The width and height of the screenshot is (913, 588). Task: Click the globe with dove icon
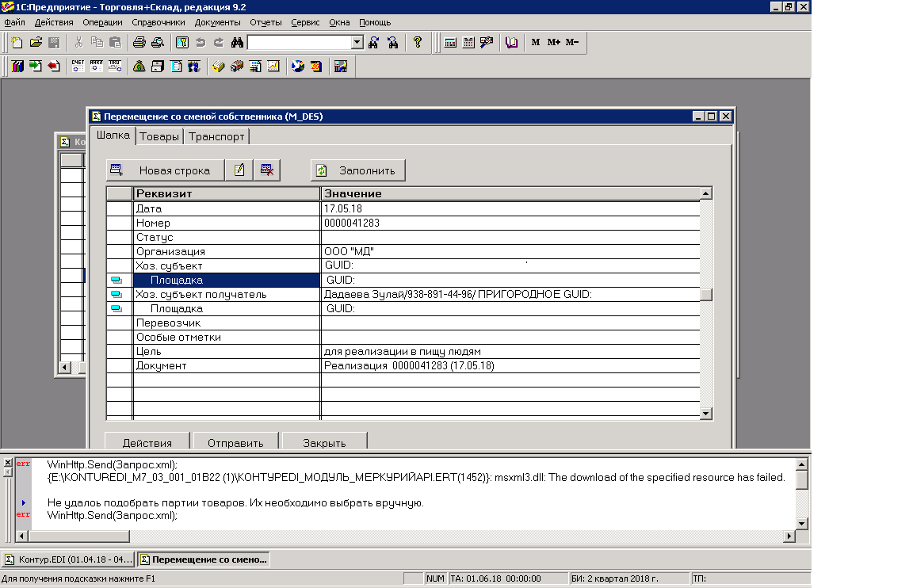298,67
